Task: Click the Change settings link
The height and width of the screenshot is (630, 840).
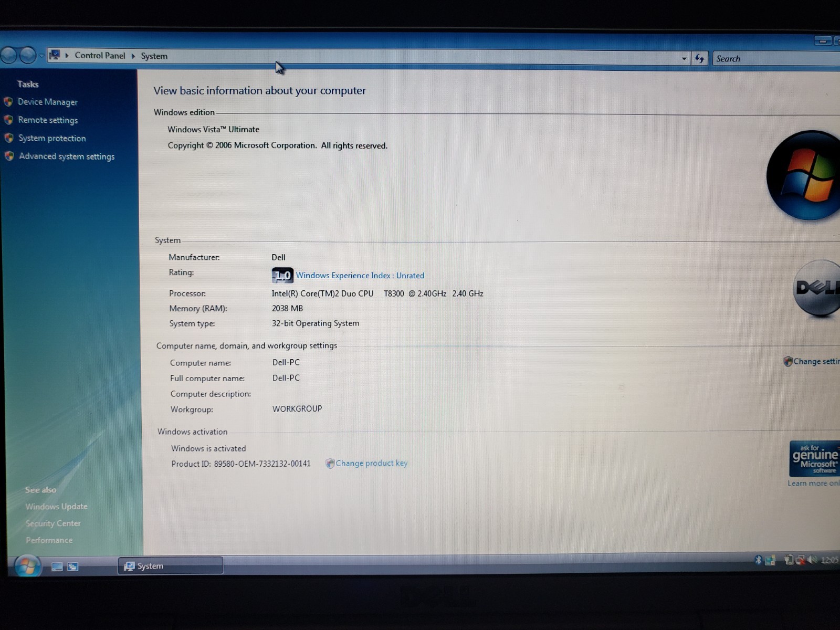Action: pos(816,361)
